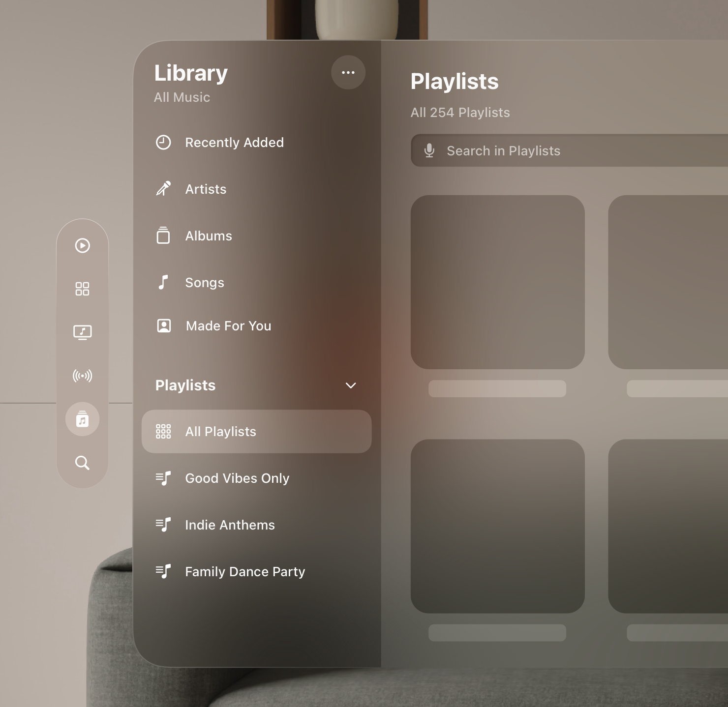
Task: Open Radio using the broadcast icon
Action: click(82, 376)
